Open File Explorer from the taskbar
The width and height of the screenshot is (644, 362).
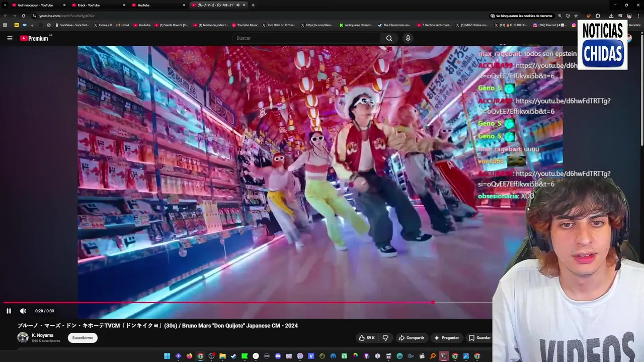tap(222, 356)
